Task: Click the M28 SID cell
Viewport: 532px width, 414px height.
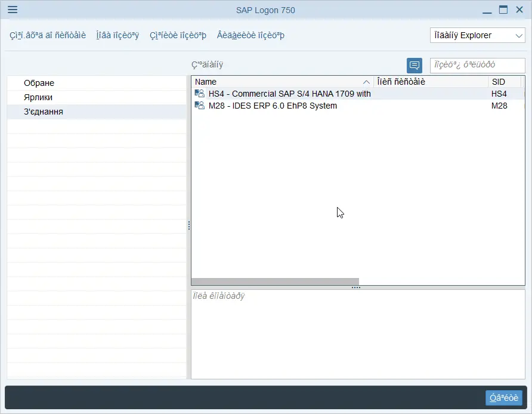Action: point(499,106)
